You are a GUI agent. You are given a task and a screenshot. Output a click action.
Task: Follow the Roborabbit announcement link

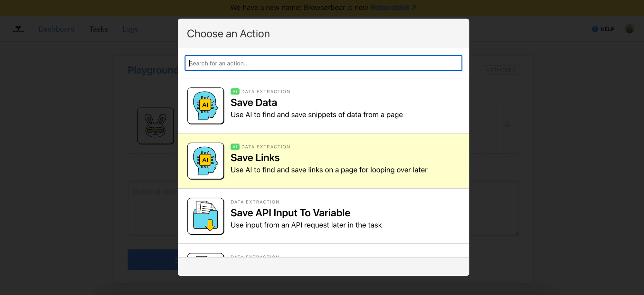(390, 7)
